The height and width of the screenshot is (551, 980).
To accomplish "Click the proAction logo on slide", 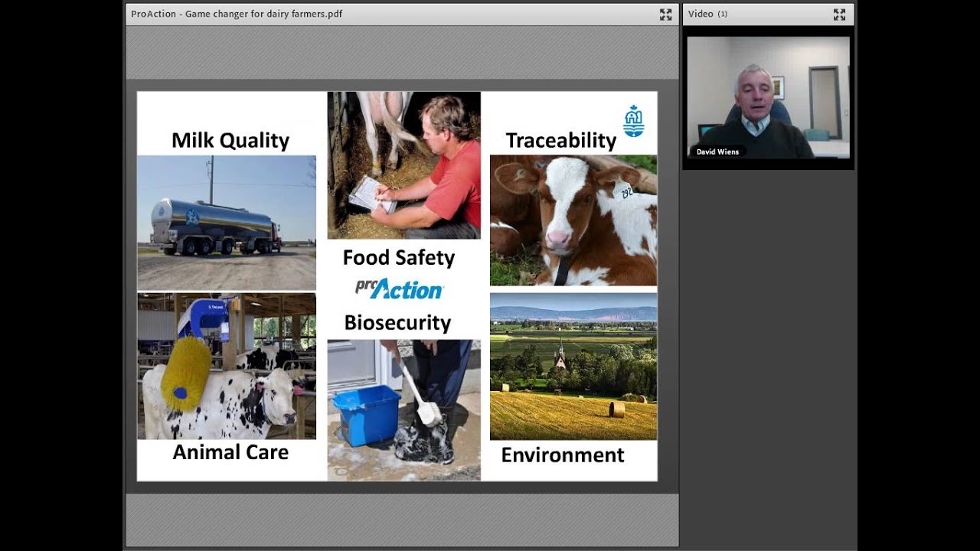I will pos(399,289).
